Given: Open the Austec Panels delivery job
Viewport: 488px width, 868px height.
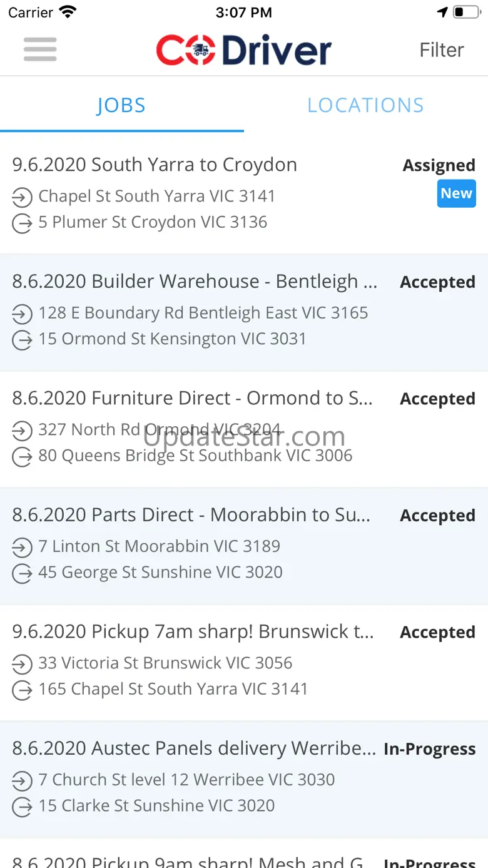Looking at the screenshot, I should click(193, 748).
